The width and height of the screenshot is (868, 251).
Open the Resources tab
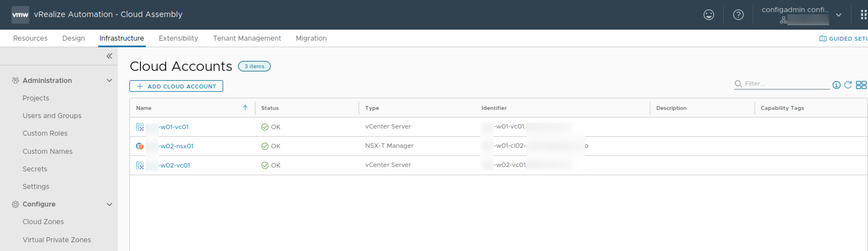click(x=30, y=38)
